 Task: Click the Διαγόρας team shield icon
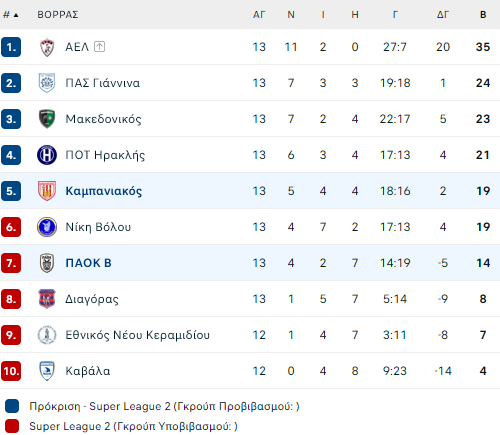[47, 299]
